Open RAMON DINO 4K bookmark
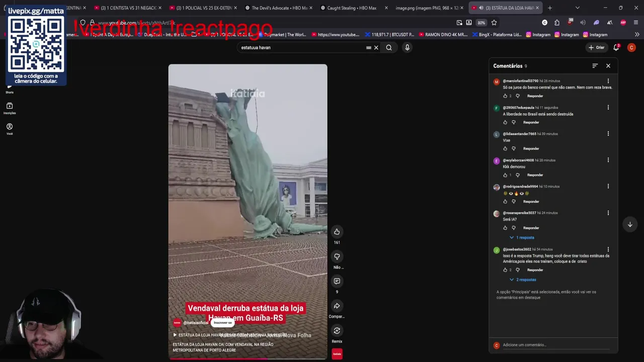The image size is (644, 362). tap(443, 35)
